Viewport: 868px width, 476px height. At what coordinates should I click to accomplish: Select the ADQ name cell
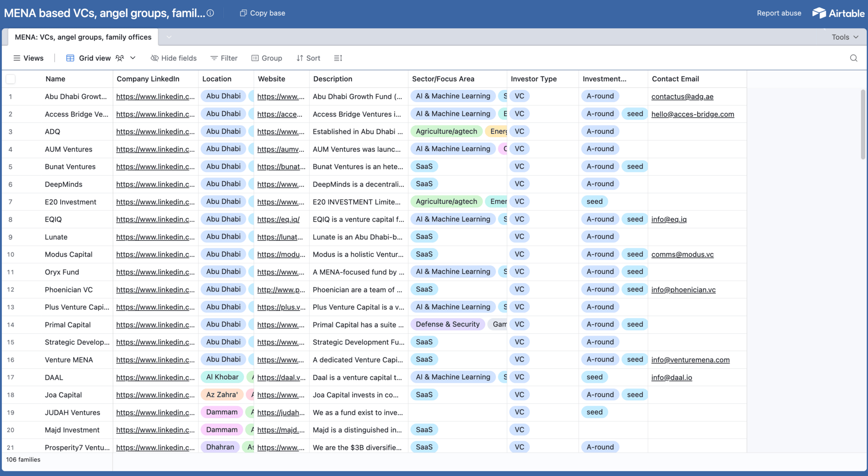(x=77, y=131)
